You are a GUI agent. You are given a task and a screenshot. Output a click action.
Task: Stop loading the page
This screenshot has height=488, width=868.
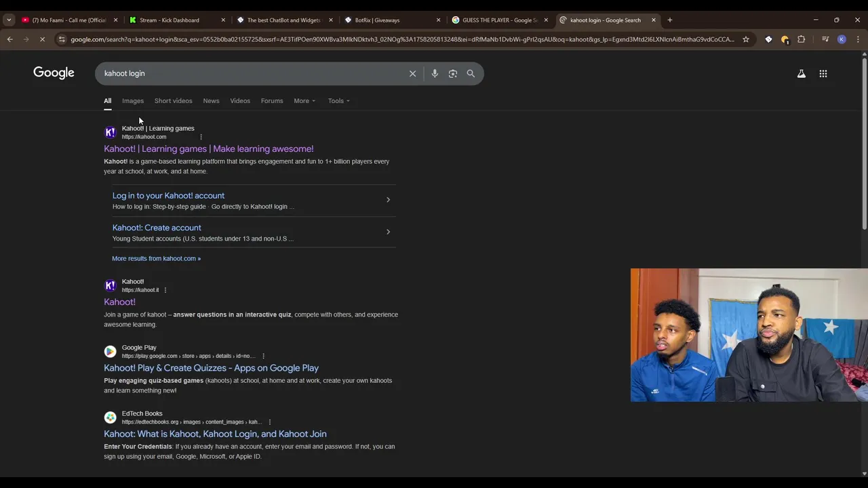[x=42, y=39]
